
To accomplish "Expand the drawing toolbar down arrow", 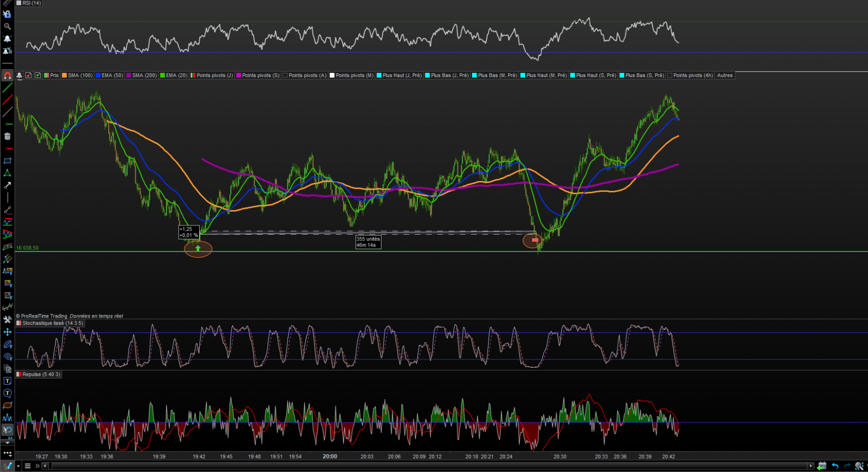I will click(x=7, y=442).
